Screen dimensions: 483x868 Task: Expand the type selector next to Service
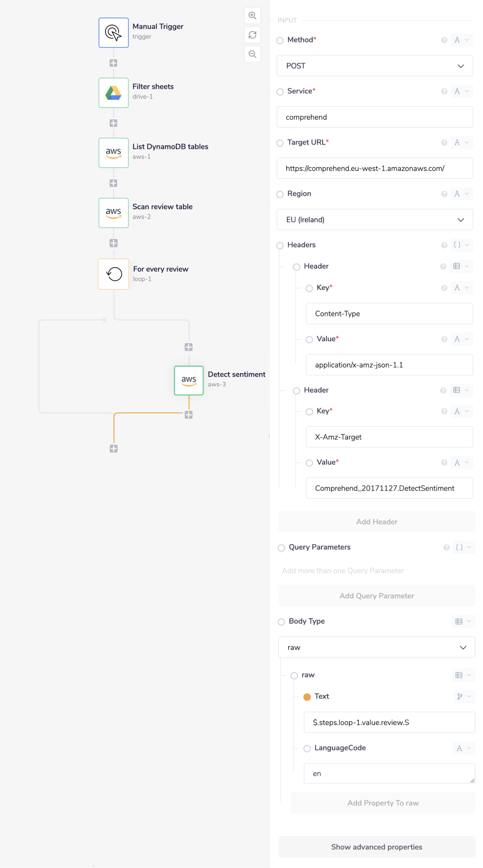tap(461, 91)
